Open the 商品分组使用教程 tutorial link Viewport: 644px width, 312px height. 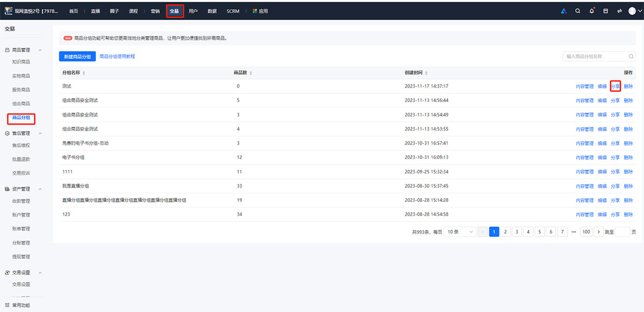click(117, 56)
